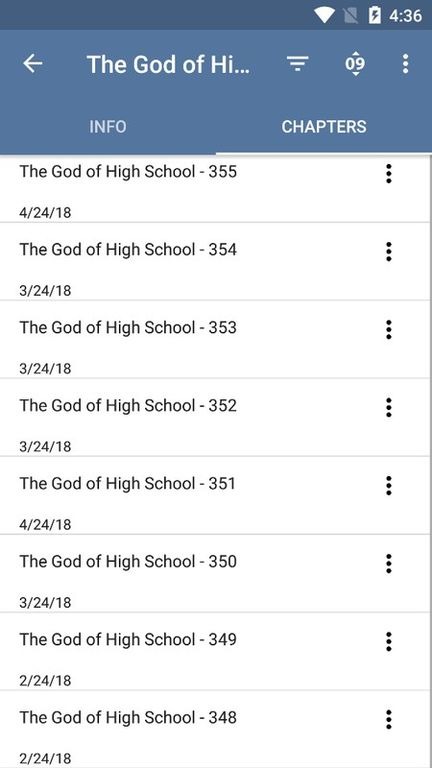Tap the 09 sort-by-number icon
Viewport: 432px width, 768px height.
(355, 64)
